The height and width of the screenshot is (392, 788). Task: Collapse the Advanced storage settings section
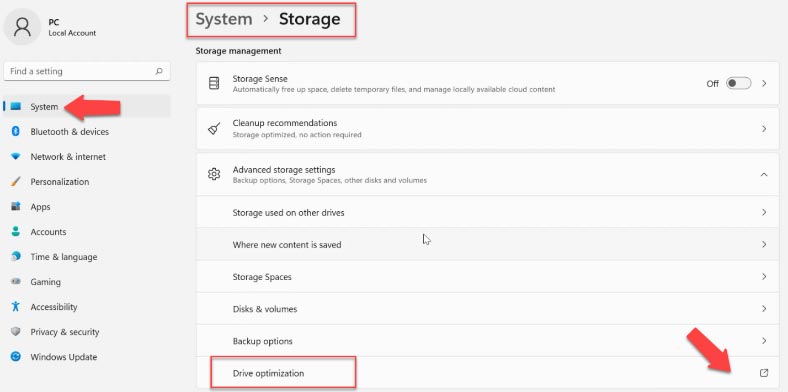coord(764,174)
